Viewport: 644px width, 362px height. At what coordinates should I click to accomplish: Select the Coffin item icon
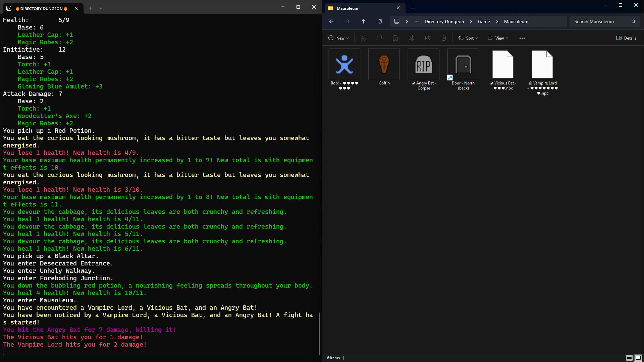pyautogui.click(x=383, y=64)
